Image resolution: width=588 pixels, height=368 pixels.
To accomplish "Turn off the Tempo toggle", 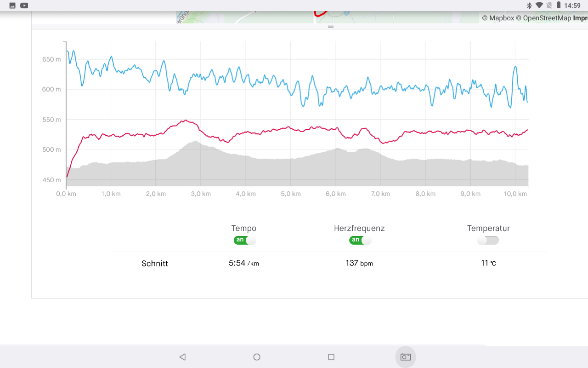I will pos(244,240).
